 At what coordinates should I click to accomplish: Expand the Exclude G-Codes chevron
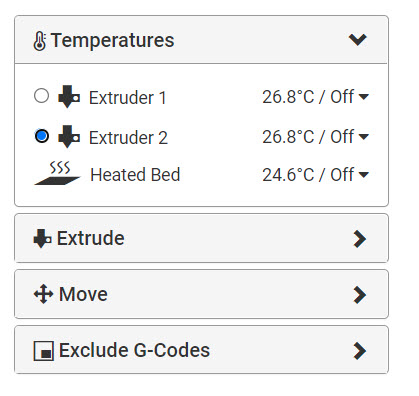360,351
